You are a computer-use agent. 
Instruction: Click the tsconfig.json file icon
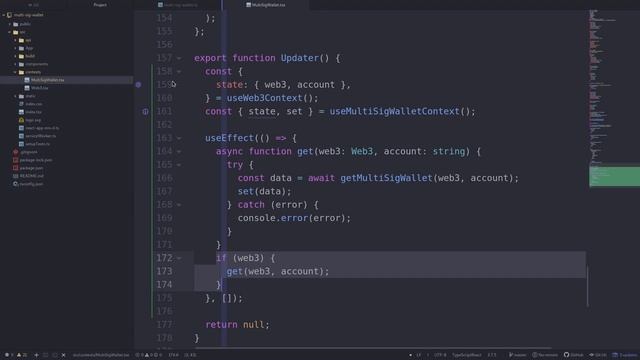click(16, 184)
